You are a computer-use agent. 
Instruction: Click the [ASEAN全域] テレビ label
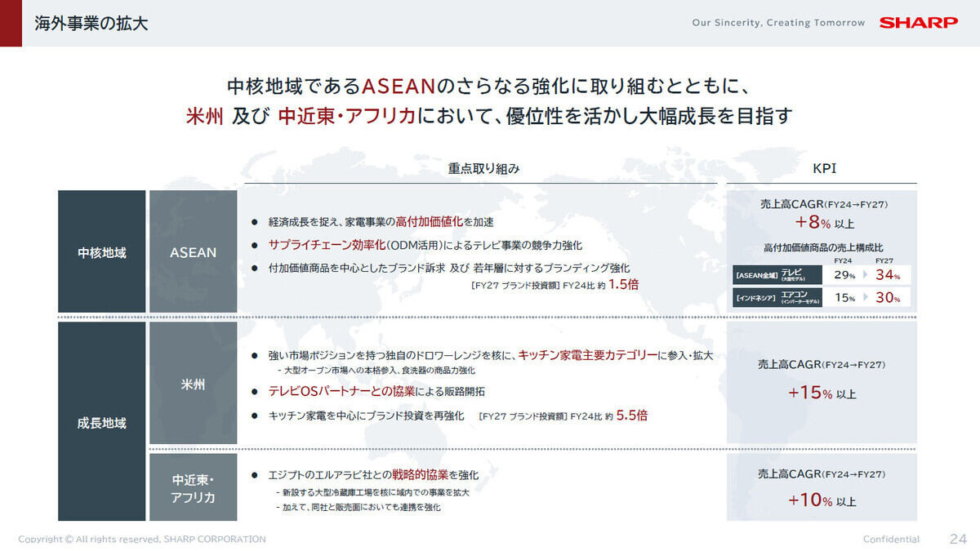click(776, 275)
